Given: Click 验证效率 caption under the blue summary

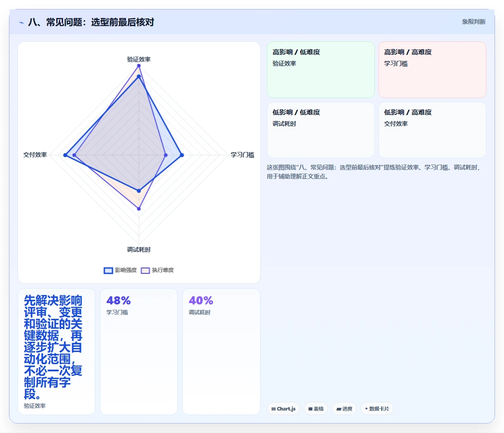Looking at the screenshot, I should tap(35, 406).
